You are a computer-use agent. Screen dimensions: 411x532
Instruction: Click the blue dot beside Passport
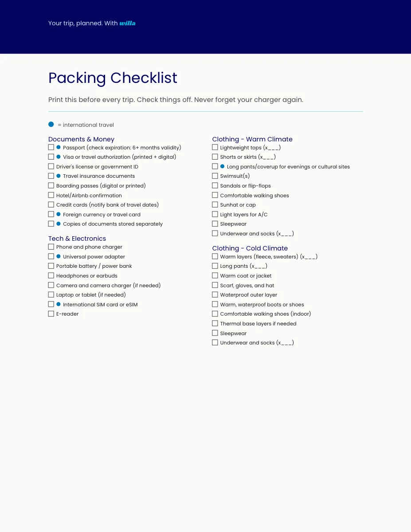pyautogui.click(x=59, y=147)
